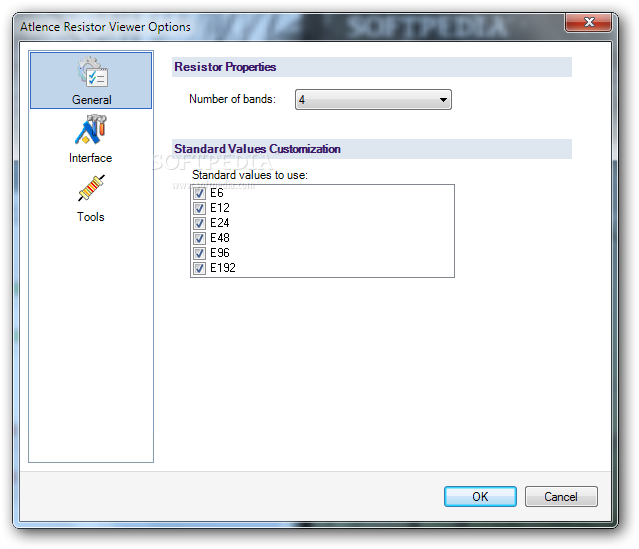Uncheck the E12 standard values checkbox
Viewport: 639px width, 549px height.
point(199,208)
